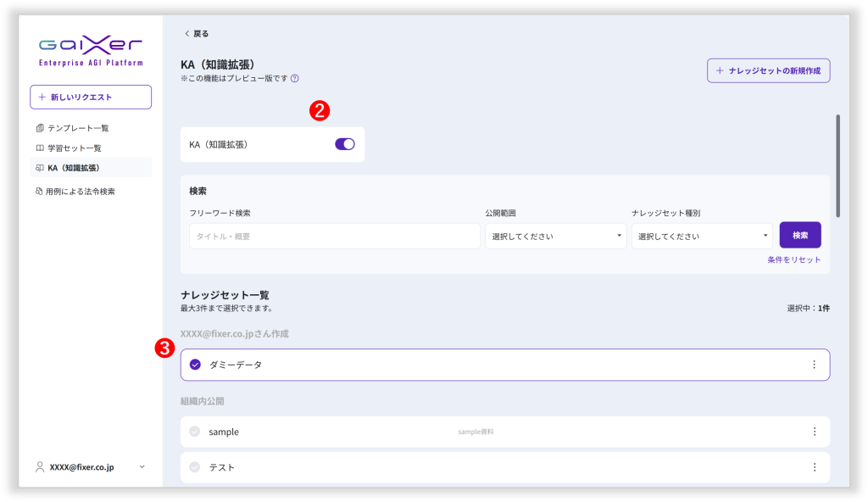The width and height of the screenshot is (868, 502).
Task: Check the sample knowledge set
Action: click(195, 432)
